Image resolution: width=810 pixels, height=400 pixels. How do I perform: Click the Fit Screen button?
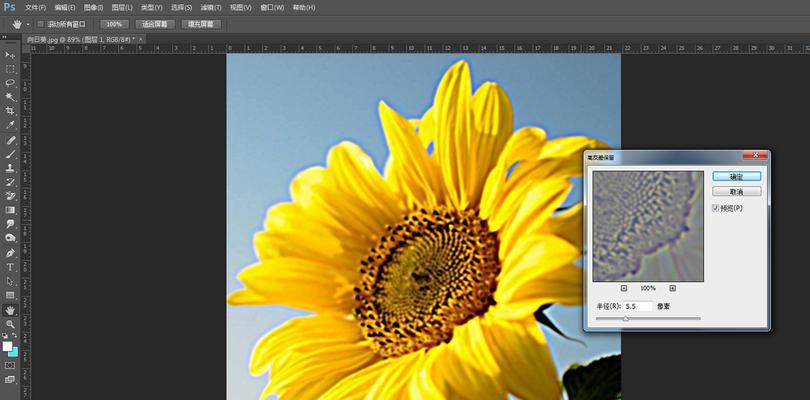pos(155,24)
